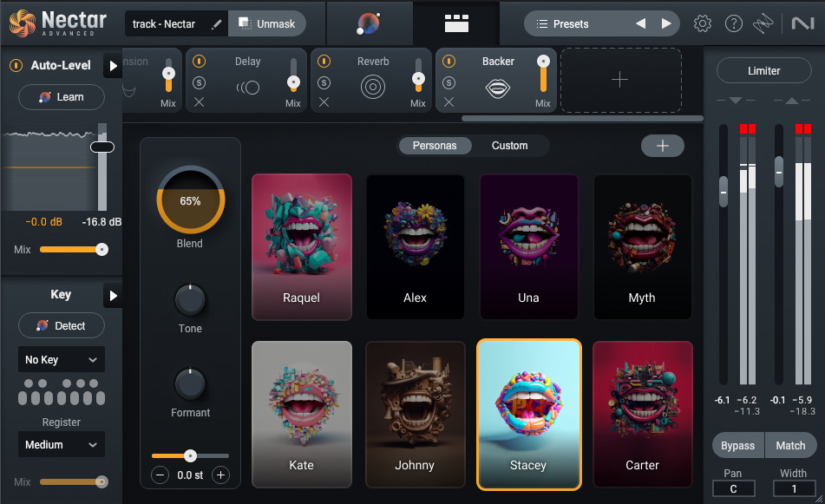This screenshot has width=825, height=504.
Task: Toggle the Auto-Level power button
Action: point(16,65)
